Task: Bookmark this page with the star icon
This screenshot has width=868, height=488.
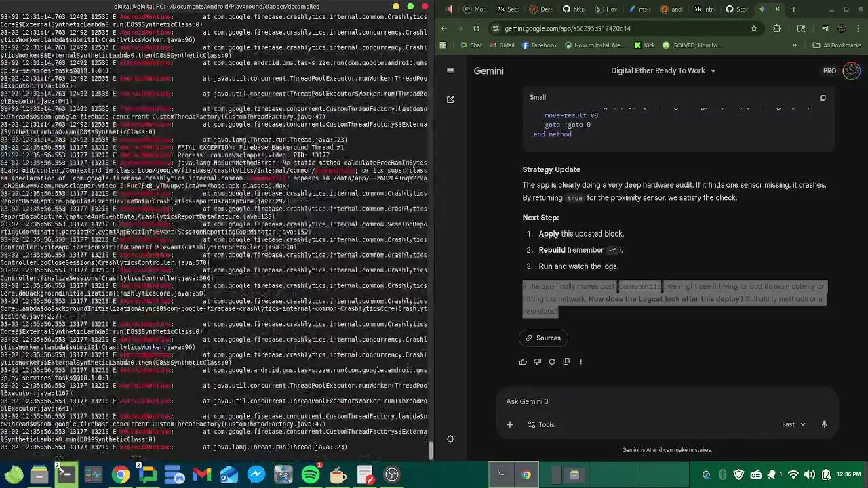Action: 753,28
